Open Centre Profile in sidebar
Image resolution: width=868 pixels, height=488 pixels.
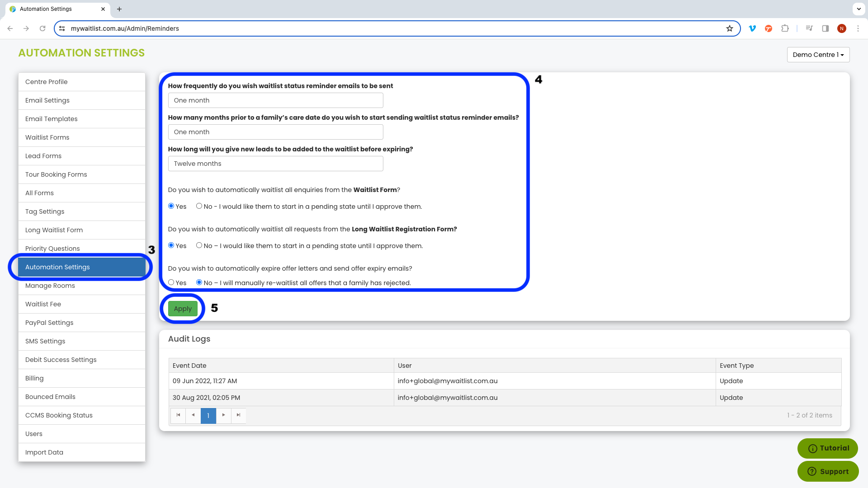(82, 82)
